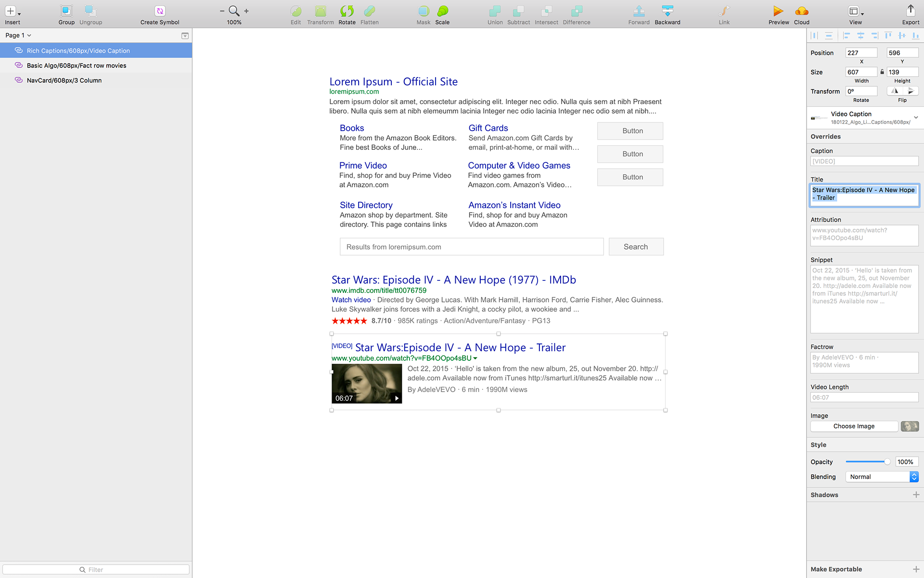Flip the layer horizontally
924x578 pixels.
tap(895, 91)
